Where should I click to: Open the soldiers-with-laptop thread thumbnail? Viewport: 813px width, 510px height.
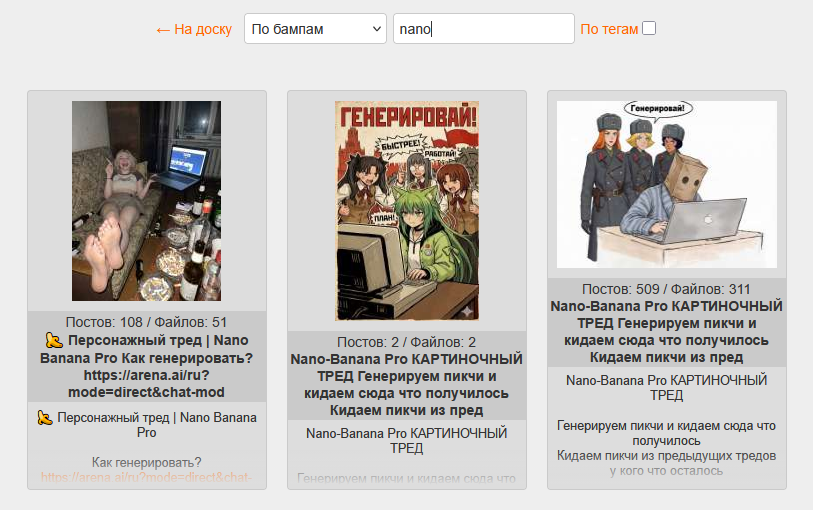tap(667, 184)
